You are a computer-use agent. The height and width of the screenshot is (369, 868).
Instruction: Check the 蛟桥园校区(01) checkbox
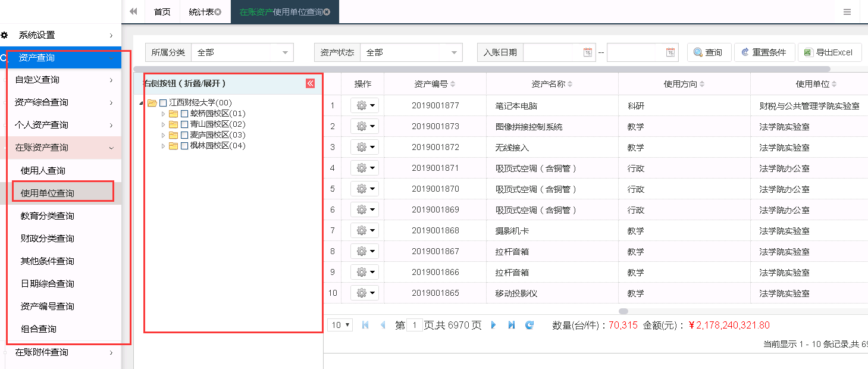[x=184, y=114]
